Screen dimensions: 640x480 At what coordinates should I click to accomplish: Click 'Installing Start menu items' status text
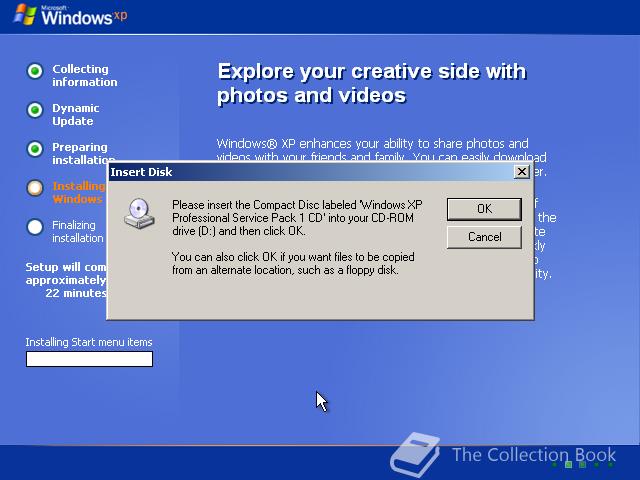[x=89, y=342]
